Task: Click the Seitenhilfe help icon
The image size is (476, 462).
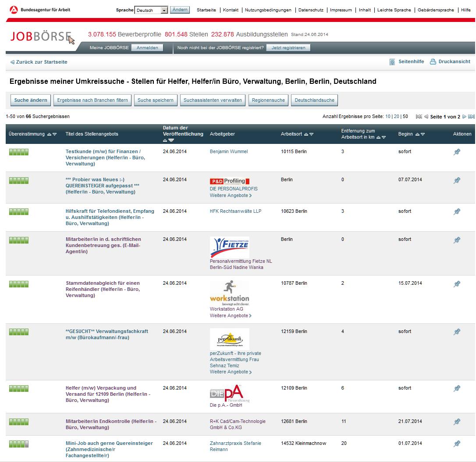Action: click(392, 62)
